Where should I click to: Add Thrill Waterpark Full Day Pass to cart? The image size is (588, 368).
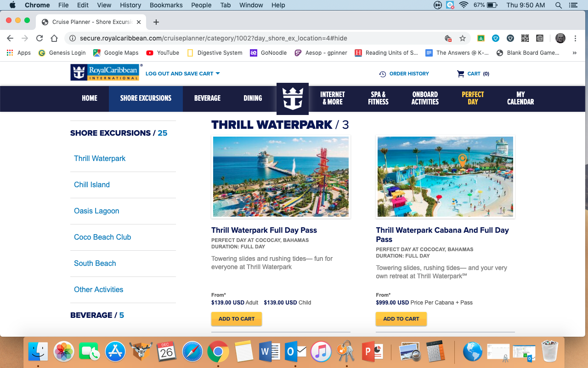point(237,319)
